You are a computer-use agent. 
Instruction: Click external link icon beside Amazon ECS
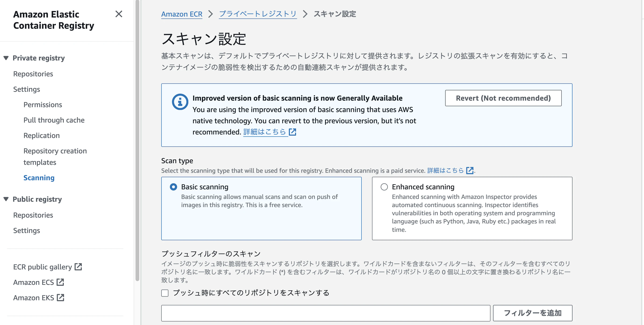click(x=60, y=282)
